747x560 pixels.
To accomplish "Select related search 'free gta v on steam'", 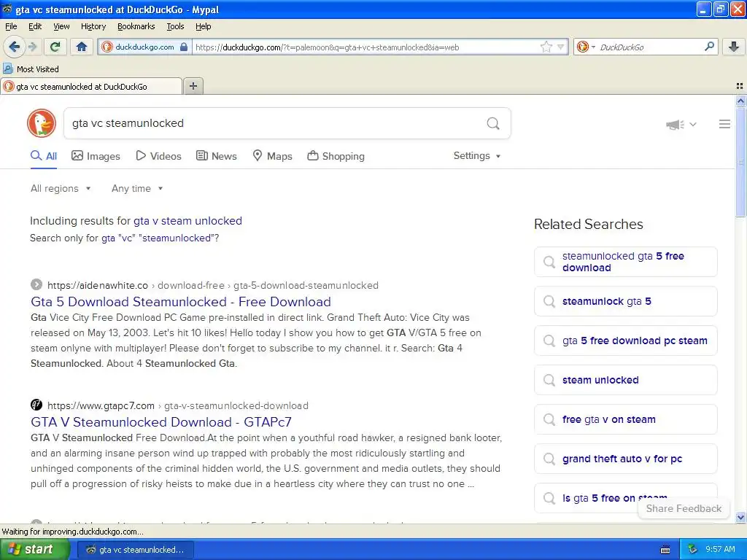I will click(625, 419).
